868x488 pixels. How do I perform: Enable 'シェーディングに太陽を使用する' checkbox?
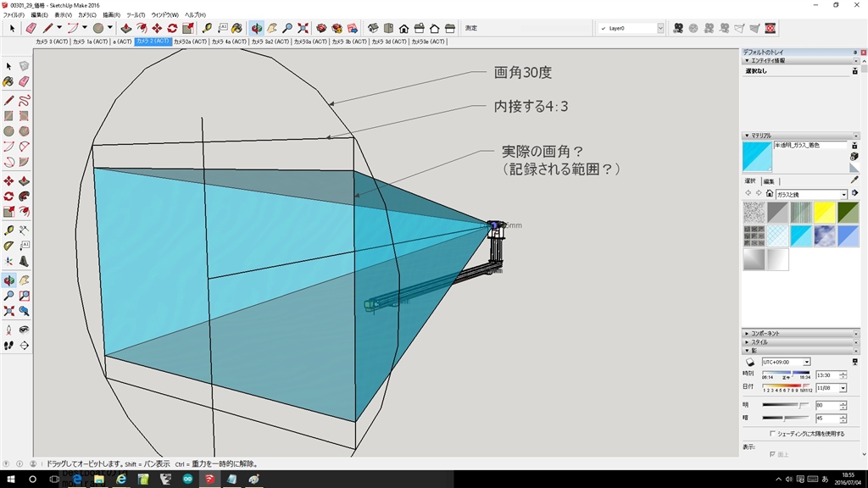point(773,434)
